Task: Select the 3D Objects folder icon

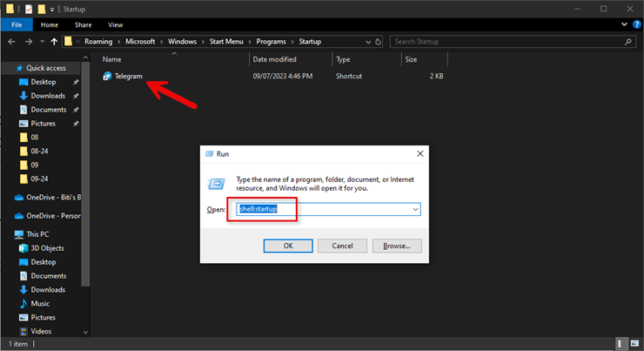Action: click(x=23, y=248)
